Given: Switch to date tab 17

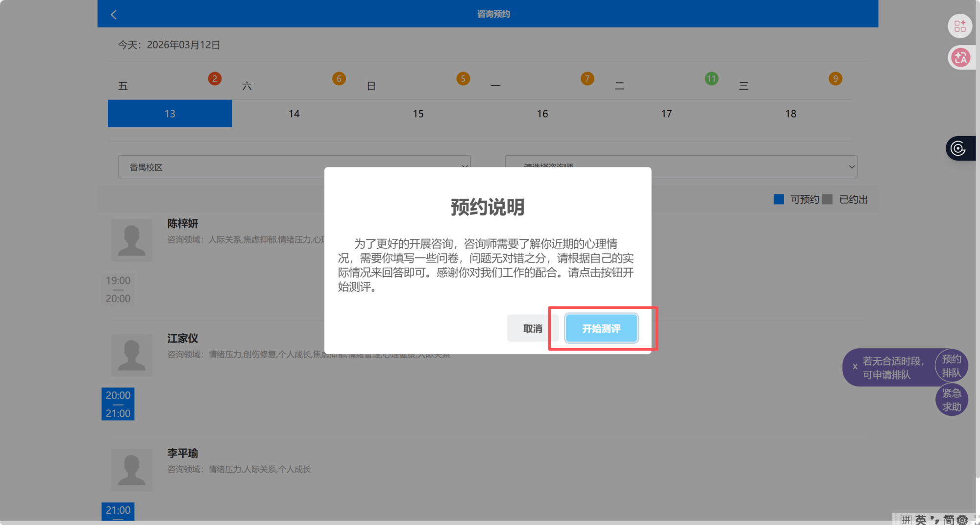Looking at the screenshot, I should [x=666, y=114].
